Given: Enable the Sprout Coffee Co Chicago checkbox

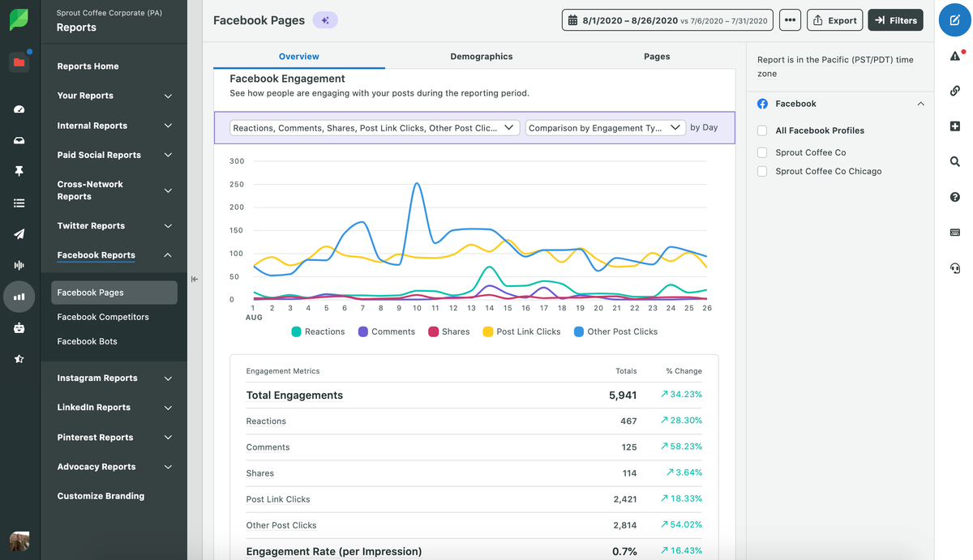Looking at the screenshot, I should (x=762, y=172).
